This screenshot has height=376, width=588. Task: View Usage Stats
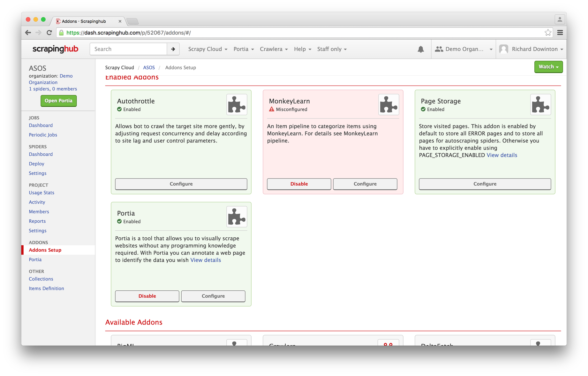coord(41,193)
